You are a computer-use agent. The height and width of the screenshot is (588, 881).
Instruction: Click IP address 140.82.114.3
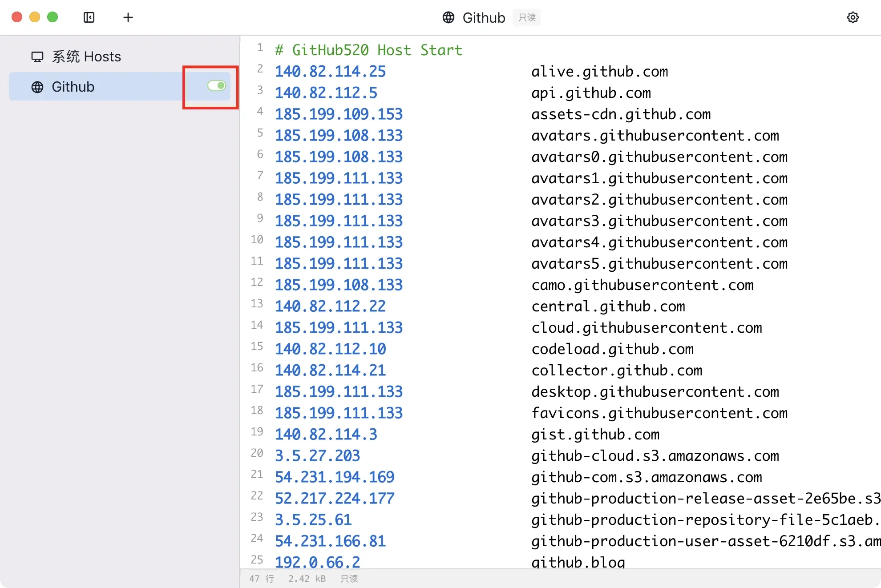[x=326, y=434]
